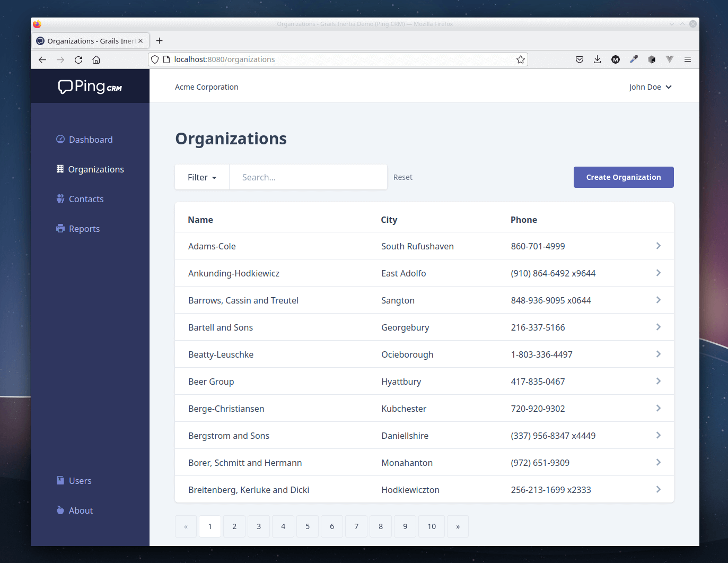
Task: Click the browser Forward arrow
Action: [x=60, y=59]
